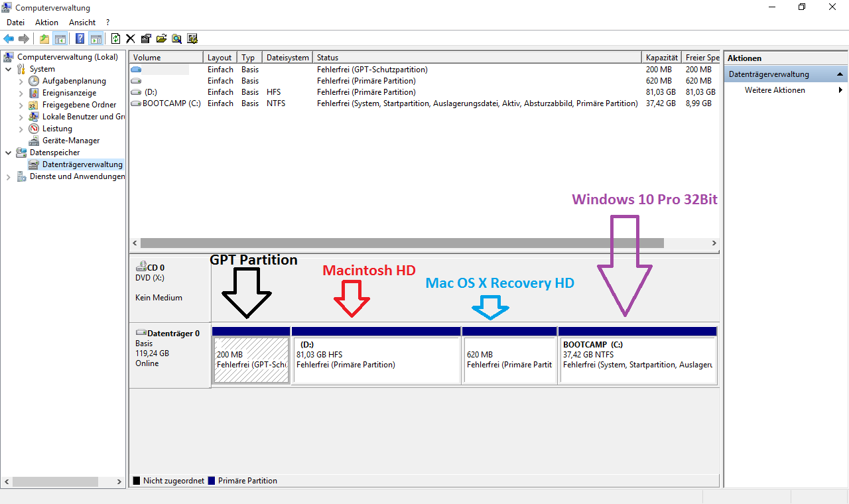Screen dimensions: 849x504
Task: Select the 620 MB volume's drive icon in list
Action: coord(136,81)
